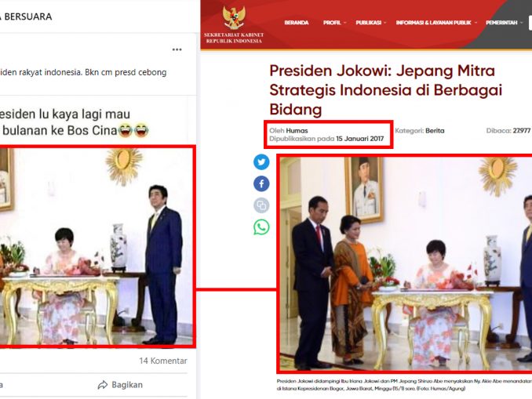Click the Bagikan share button
This screenshot has width=532, height=399.
(x=120, y=385)
